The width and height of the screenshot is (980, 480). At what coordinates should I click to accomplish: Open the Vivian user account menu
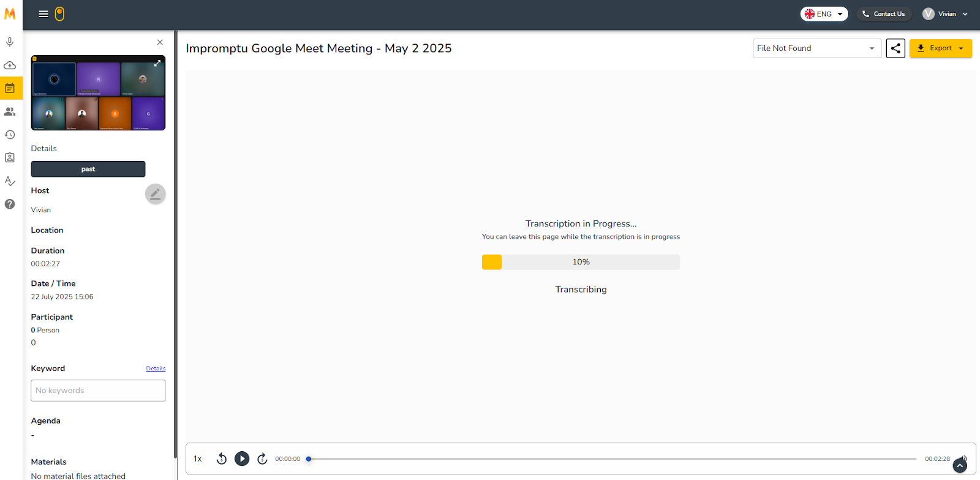945,14
